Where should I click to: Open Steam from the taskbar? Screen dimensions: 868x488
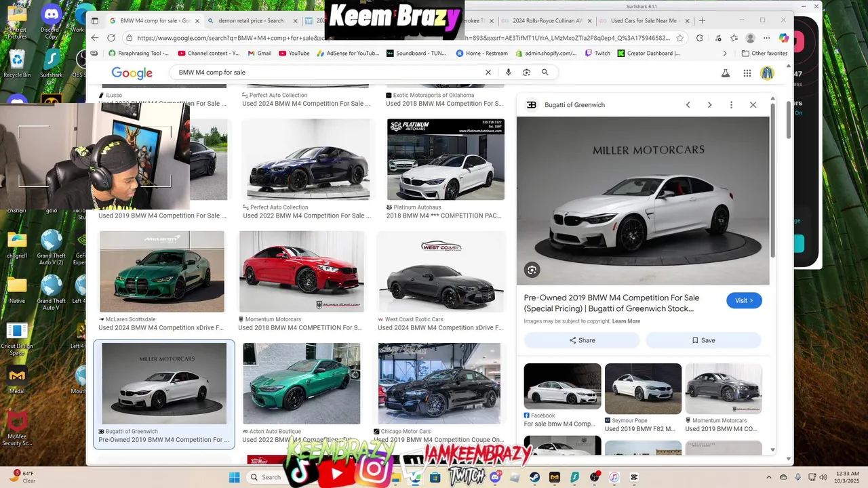point(534,477)
